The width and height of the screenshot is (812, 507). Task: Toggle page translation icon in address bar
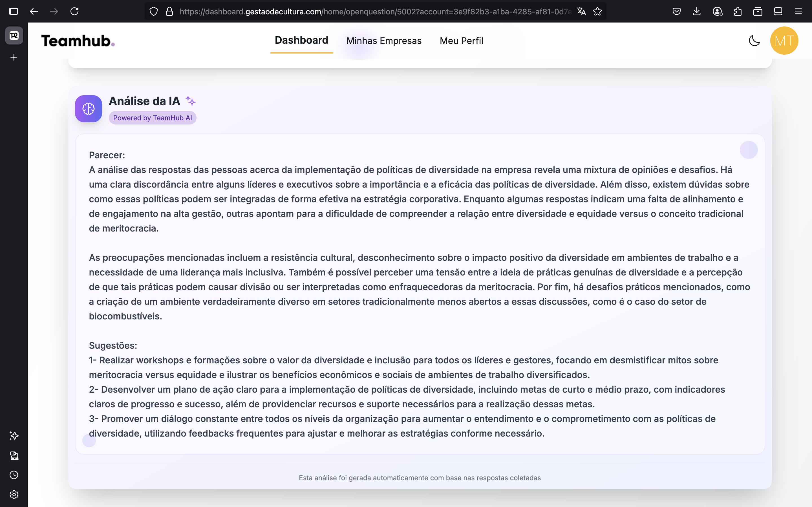(x=581, y=11)
